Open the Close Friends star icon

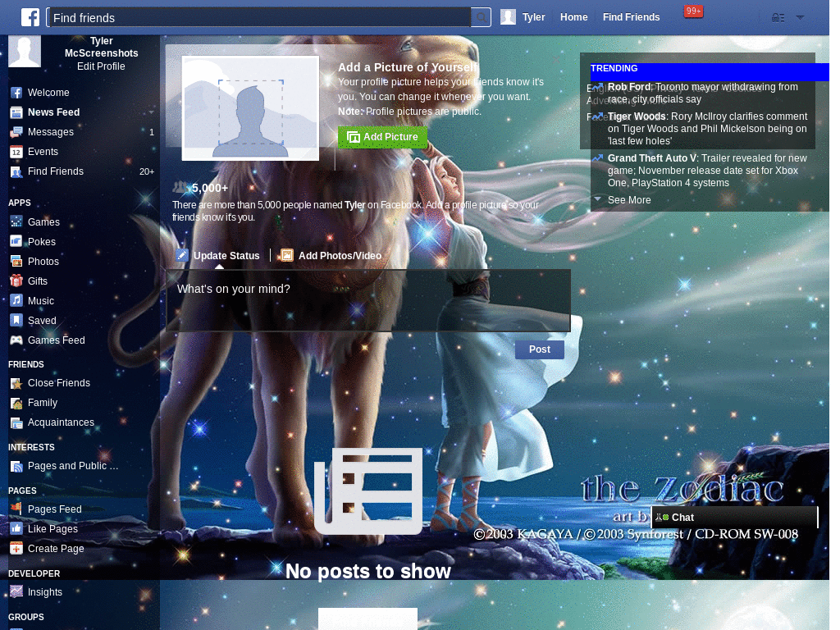coord(16,383)
